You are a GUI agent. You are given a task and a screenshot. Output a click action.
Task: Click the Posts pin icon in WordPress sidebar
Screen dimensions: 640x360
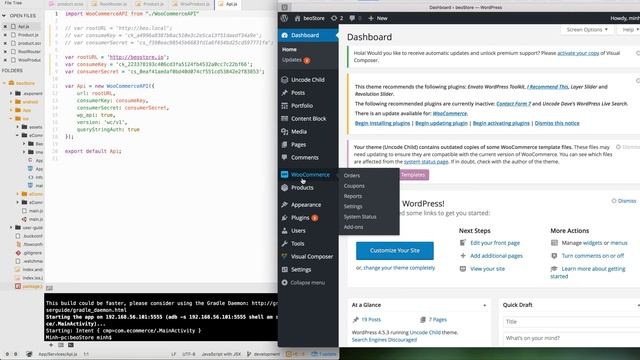point(284,93)
